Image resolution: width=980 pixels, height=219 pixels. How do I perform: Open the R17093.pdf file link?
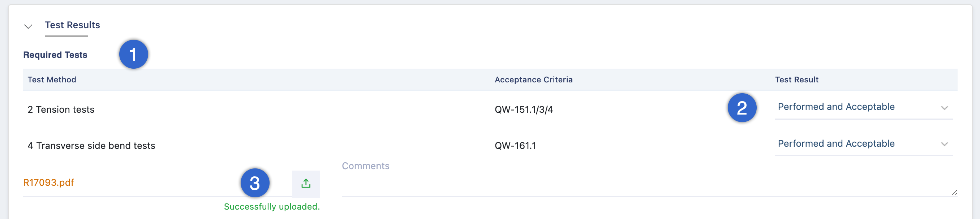tap(48, 182)
